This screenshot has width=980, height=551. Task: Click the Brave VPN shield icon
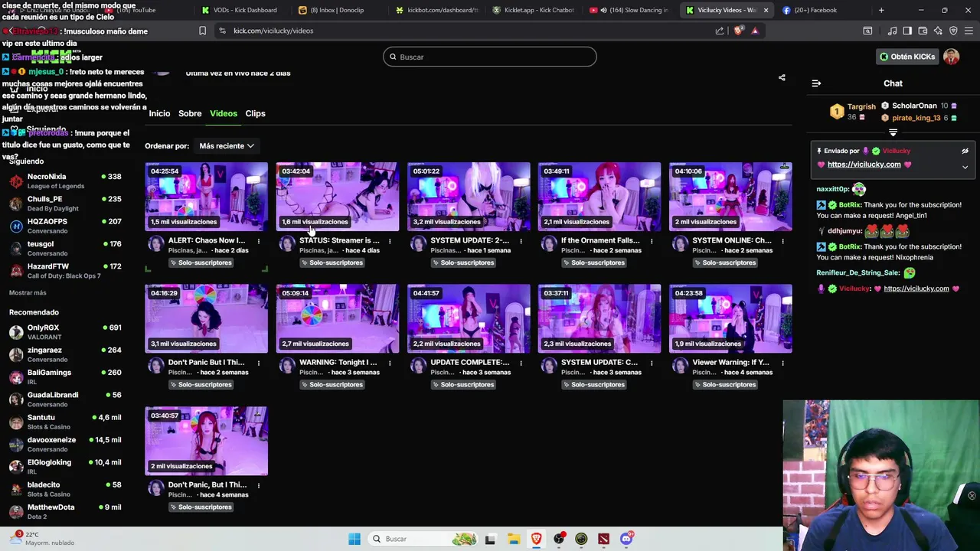click(953, 31)
